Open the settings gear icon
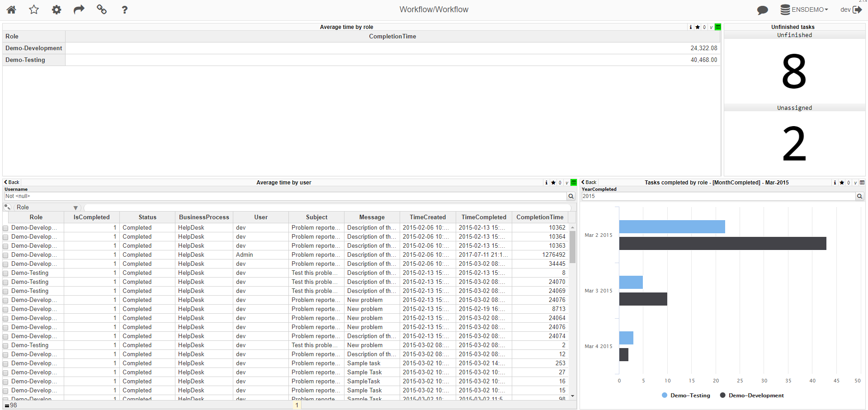 pos(56,9)
